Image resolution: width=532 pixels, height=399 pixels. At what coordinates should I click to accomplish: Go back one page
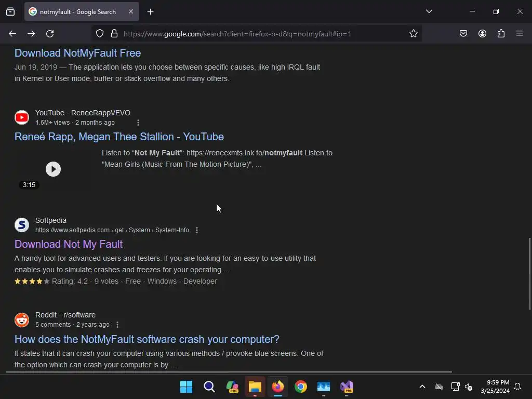[x=12, y=34]
